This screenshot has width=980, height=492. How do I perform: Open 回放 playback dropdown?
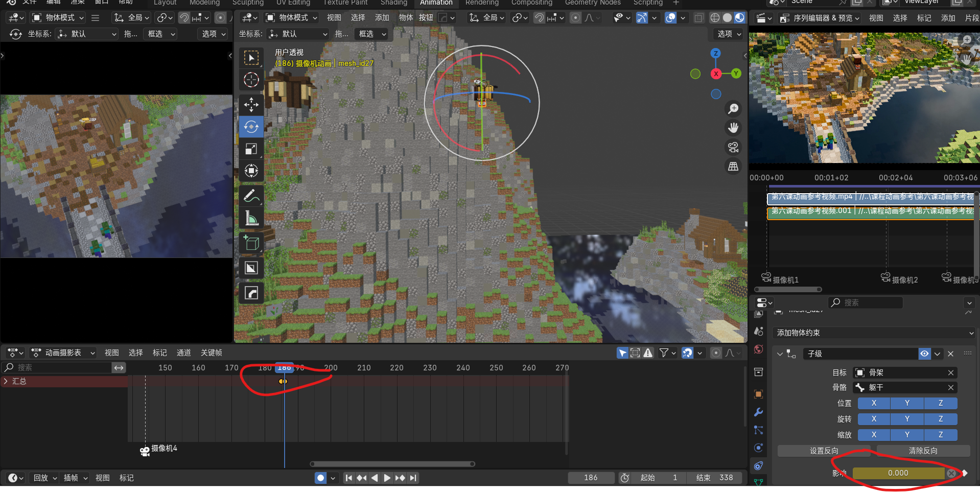pyautogui.click(x=45, y=478)
